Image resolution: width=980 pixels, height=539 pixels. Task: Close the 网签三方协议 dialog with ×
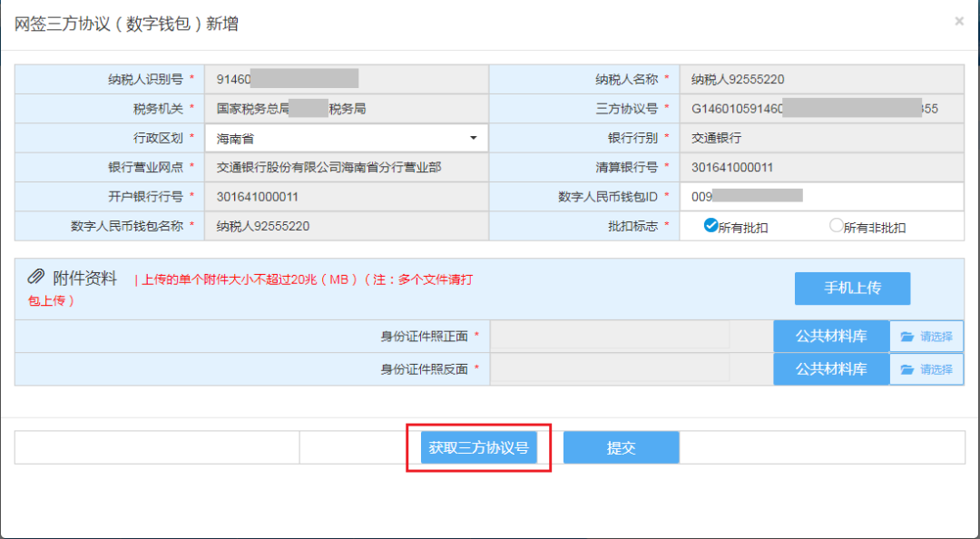pos(959,21)
